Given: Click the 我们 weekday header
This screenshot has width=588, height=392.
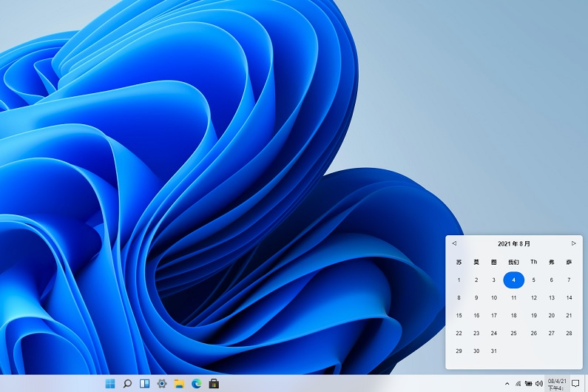Looking at the screenshot, I should coord(514,263).
